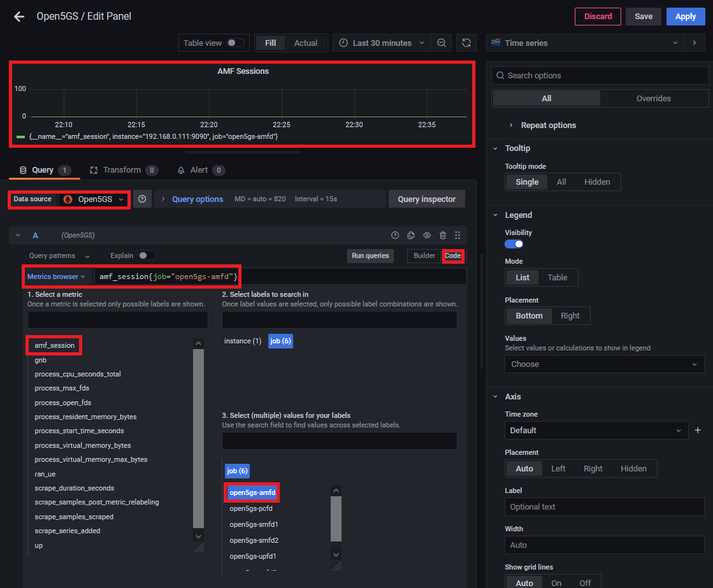
Task: Open legend Values Choose dropdown
Action: coord(604,364)
